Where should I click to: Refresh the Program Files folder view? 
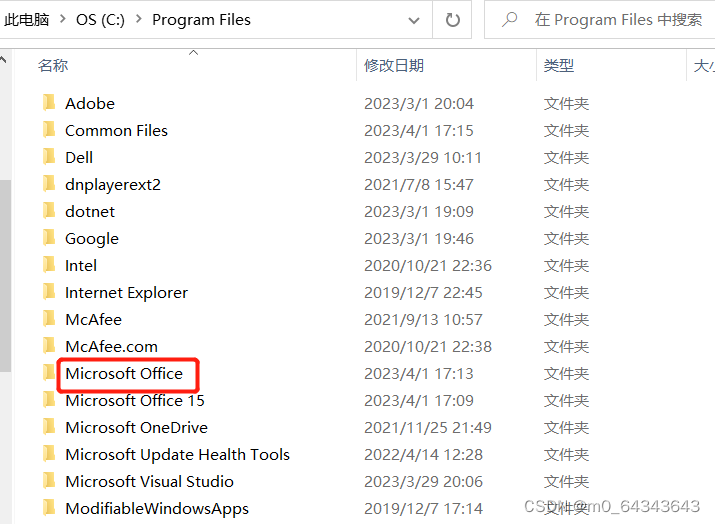tap(452, 20)
